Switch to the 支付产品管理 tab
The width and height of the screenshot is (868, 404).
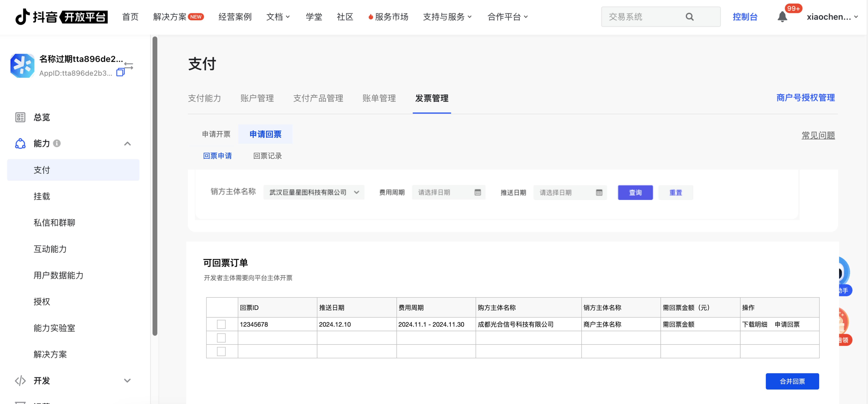318,98
